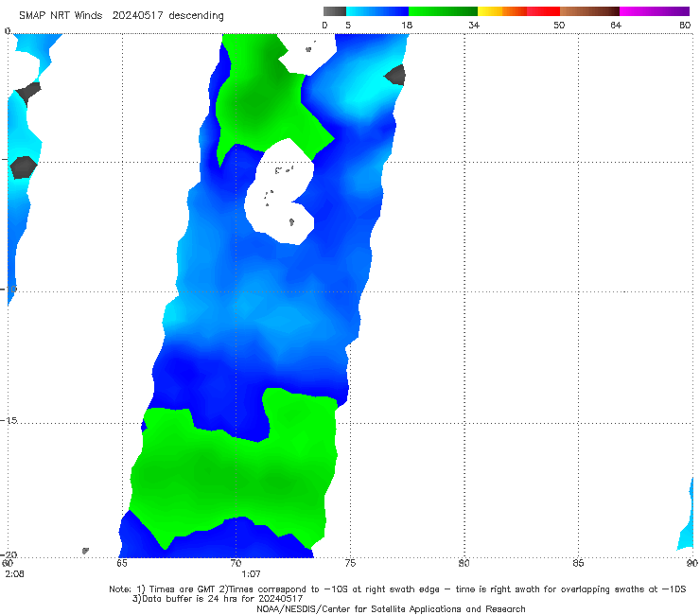The height and width of the screenshot is (615, 700).
Task: Click the longitude axis label '75'
Action: pyautogui.click(x=350, y=563)
